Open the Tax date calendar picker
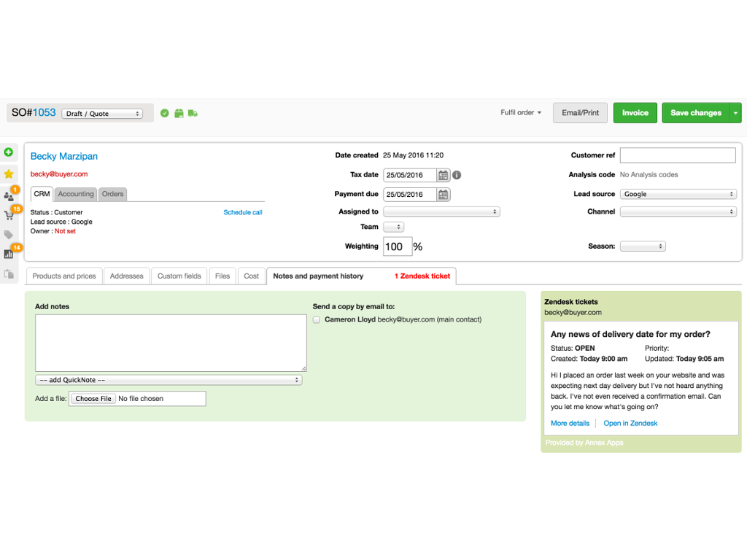 click(x=443, y=175)
